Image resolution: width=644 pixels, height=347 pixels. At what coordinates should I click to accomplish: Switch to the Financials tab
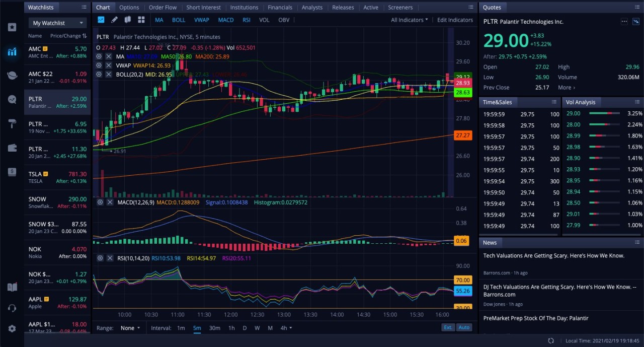tap(280, 8)
